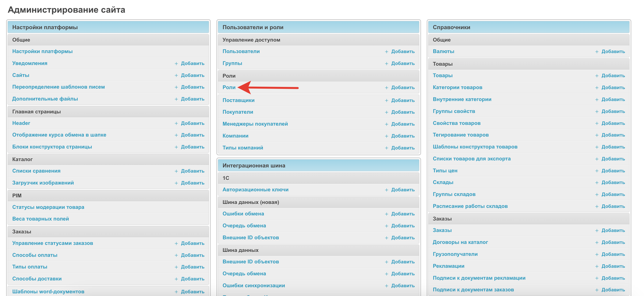Screen dimensions: 644x296
Task: Click plus icon for Рекламации row
Action: tap(597, 266)
